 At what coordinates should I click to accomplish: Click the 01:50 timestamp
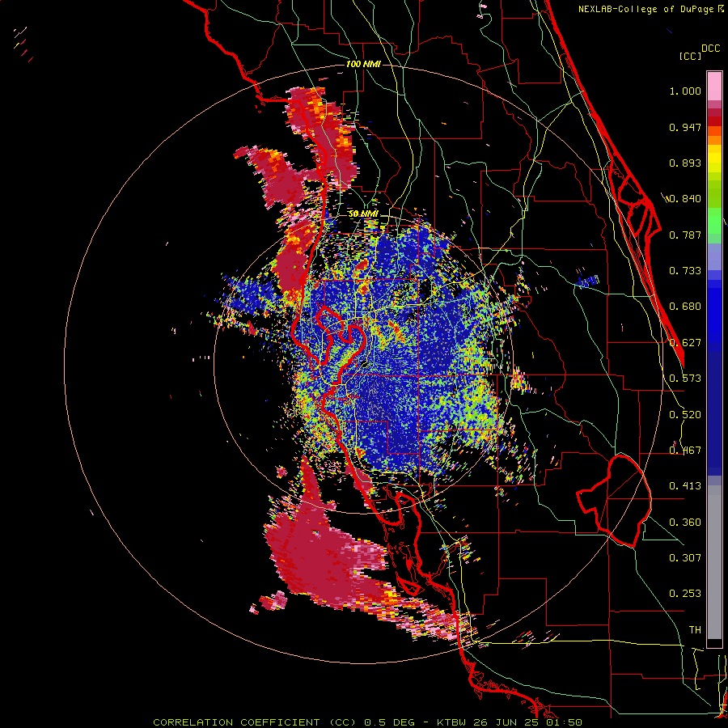565,722
